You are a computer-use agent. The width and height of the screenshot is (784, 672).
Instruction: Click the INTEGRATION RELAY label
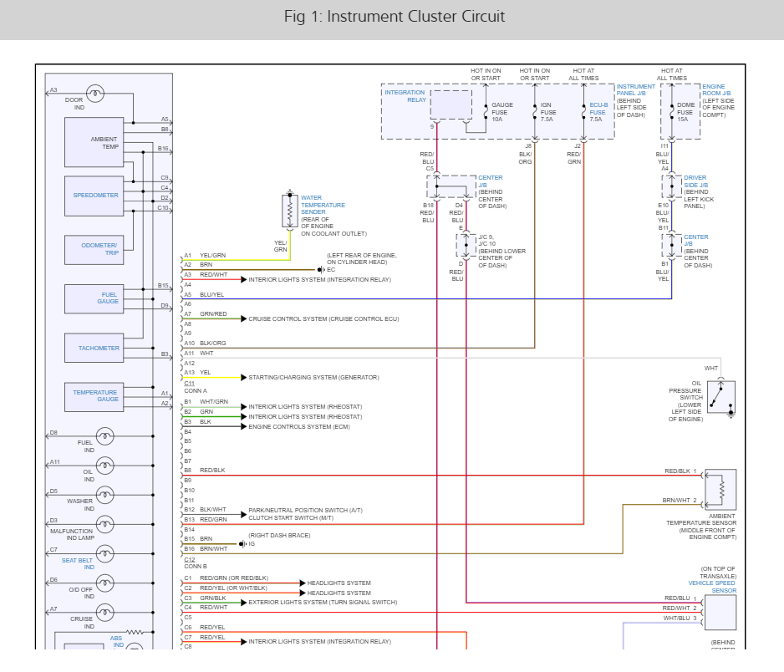pyautogui.click(x=405, y=96)
